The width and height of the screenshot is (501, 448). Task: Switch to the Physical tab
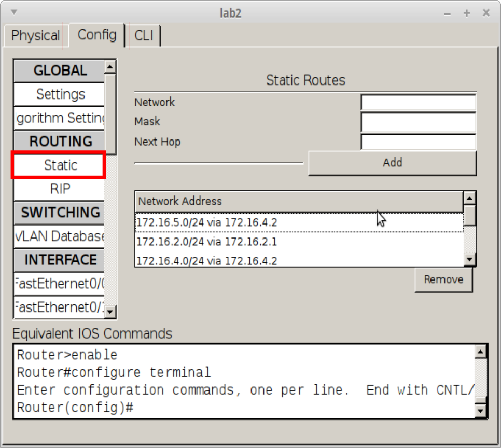point(34,35)
